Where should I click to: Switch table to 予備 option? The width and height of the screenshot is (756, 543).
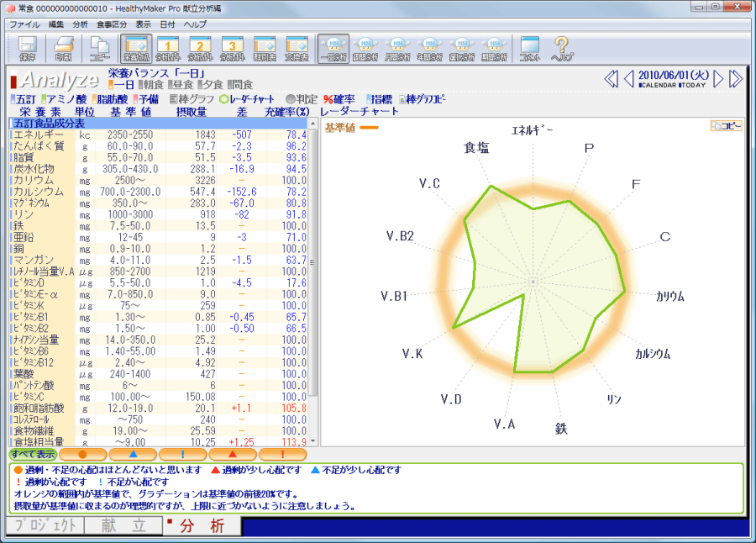(x=146, y=99)
